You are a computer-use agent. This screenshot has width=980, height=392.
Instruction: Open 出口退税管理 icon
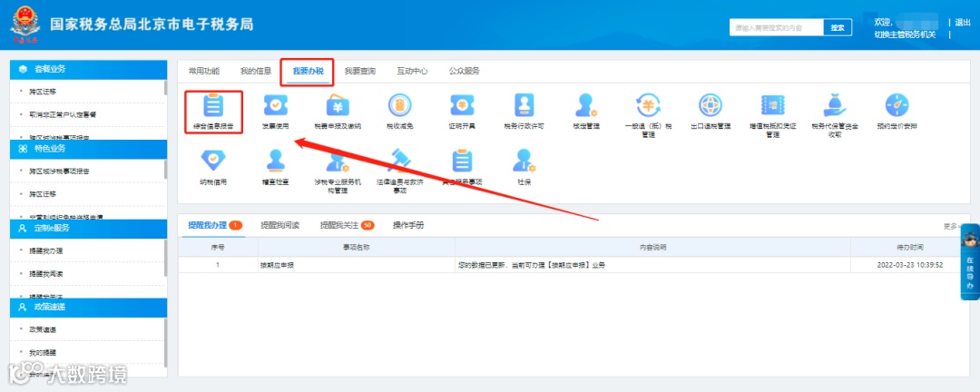click(x=710, y=105)
